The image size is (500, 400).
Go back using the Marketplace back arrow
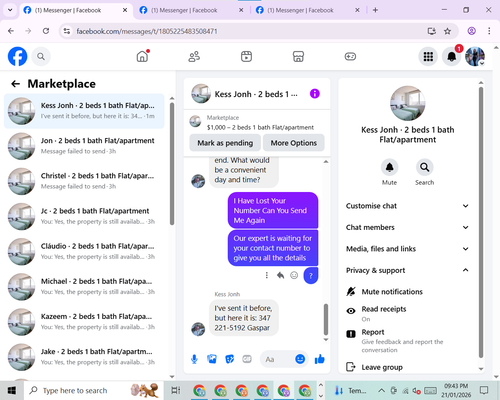tap(16, 84)
